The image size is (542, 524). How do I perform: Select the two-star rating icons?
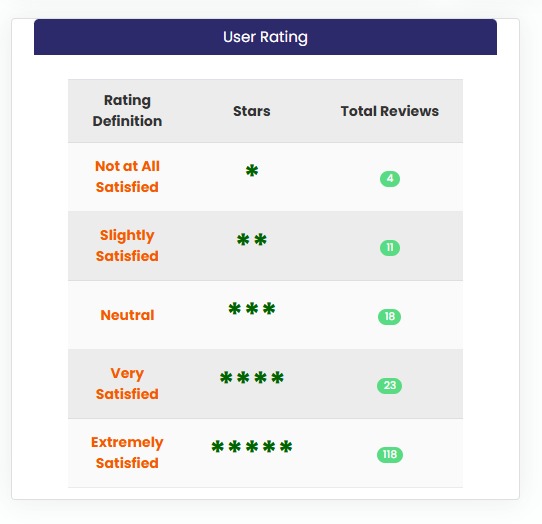[252, 240]
